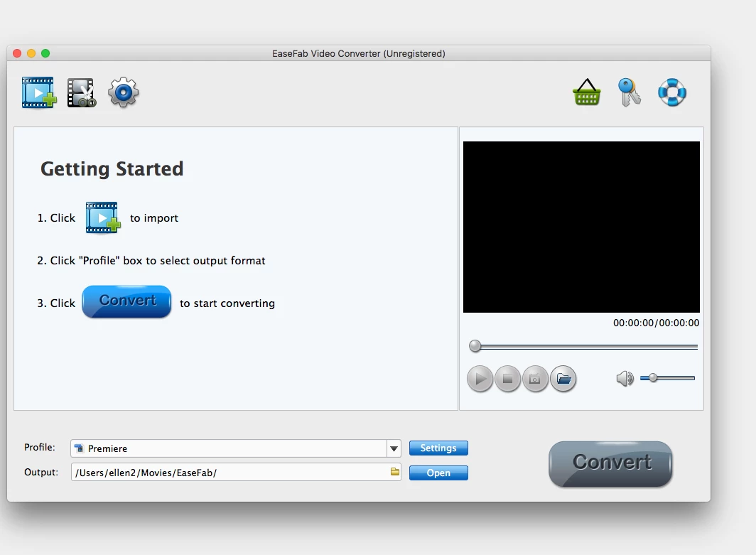Image resolution: width=756 pixels, height=555 pixels.
Task: Click the Stop playback button
Action: tap(508, 379)
